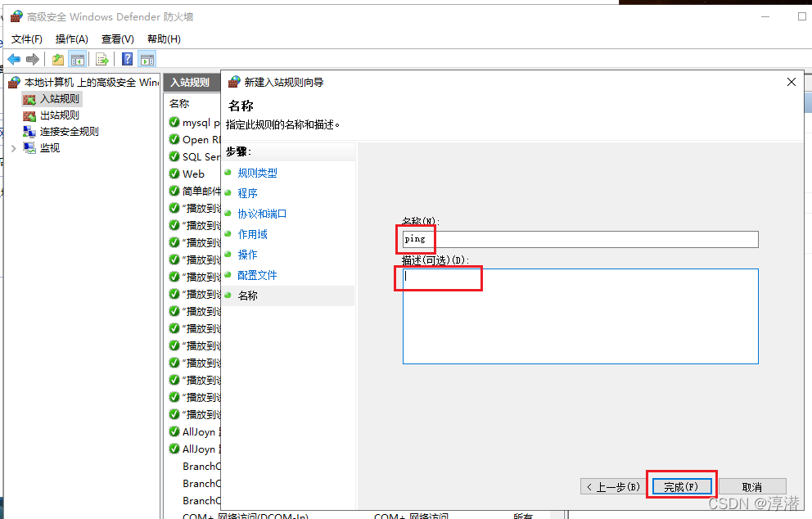Click the 描述(可选) description text area

click(580, 317)
